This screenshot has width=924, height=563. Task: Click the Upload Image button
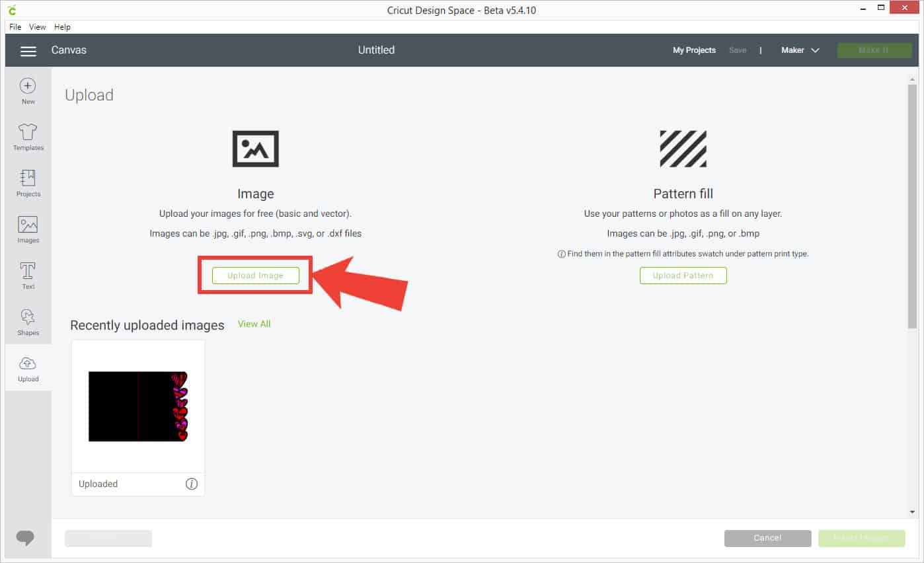click(x=255, y=276)
